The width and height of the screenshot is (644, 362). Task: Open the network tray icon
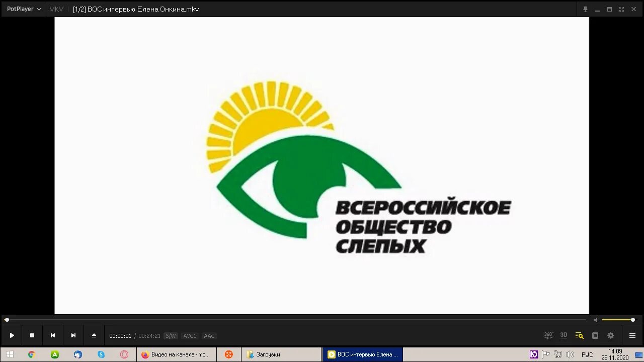point(558,354)
